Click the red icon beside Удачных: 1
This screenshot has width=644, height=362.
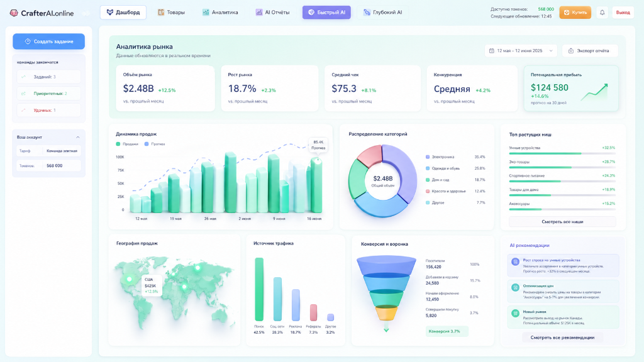[x=23, y=110]
